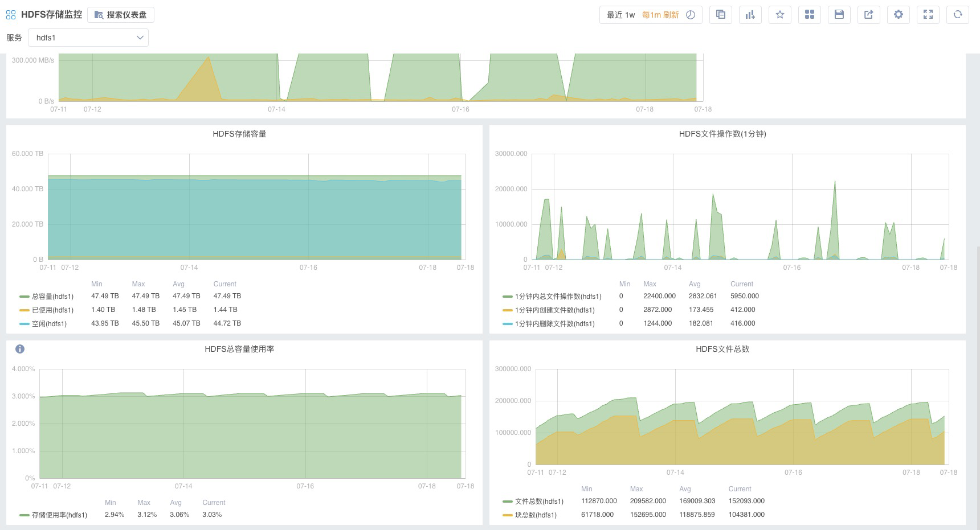Click the 1.48 TB max used value
Image resolution: width=980 pixels, height=530 pixels.
[x=144, y=310]
